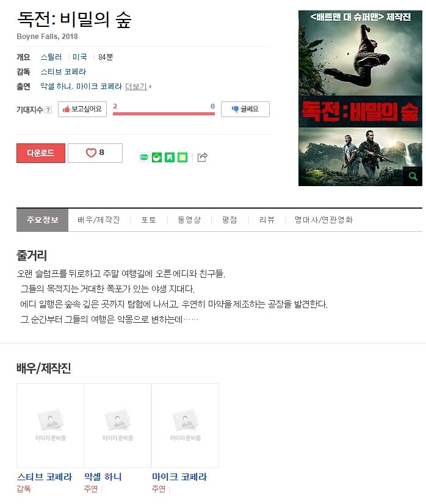Vote 보고싶어요 thumbs-up
Viewport: 426px width, 504px height.
82,109
